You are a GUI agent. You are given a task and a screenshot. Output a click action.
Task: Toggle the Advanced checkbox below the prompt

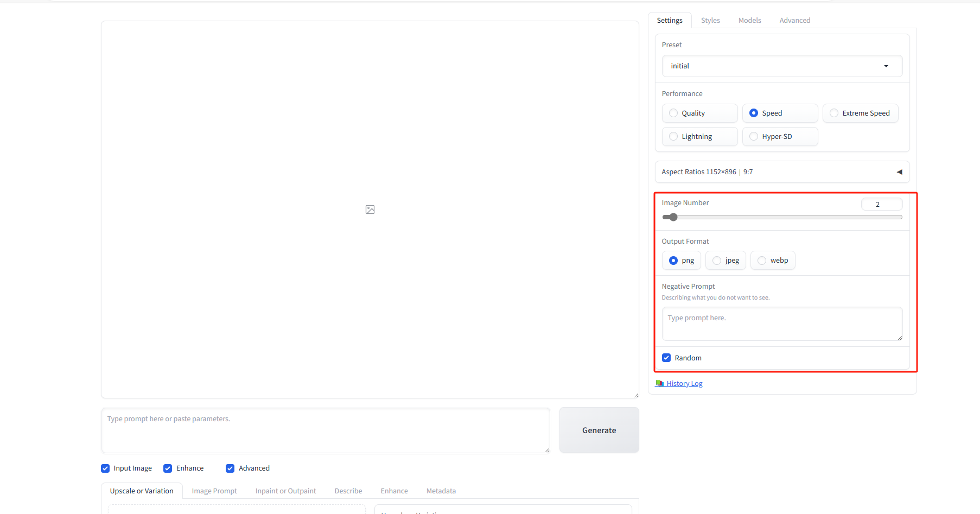coord(230,468)
